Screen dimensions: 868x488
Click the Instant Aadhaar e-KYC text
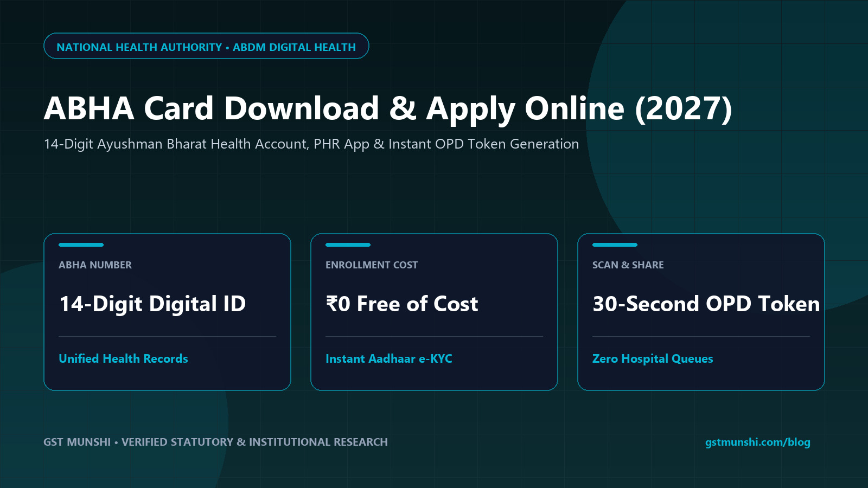pos(389,358)
